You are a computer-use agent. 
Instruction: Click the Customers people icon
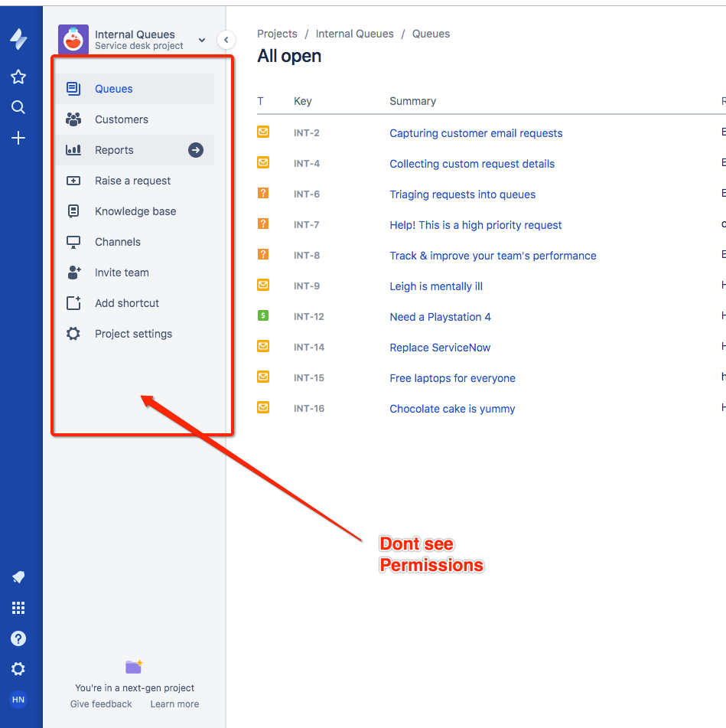click(73, 119)
